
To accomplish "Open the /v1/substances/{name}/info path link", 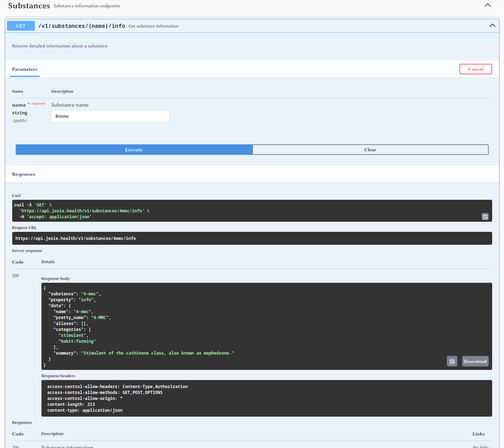I will tap(82, 26).
